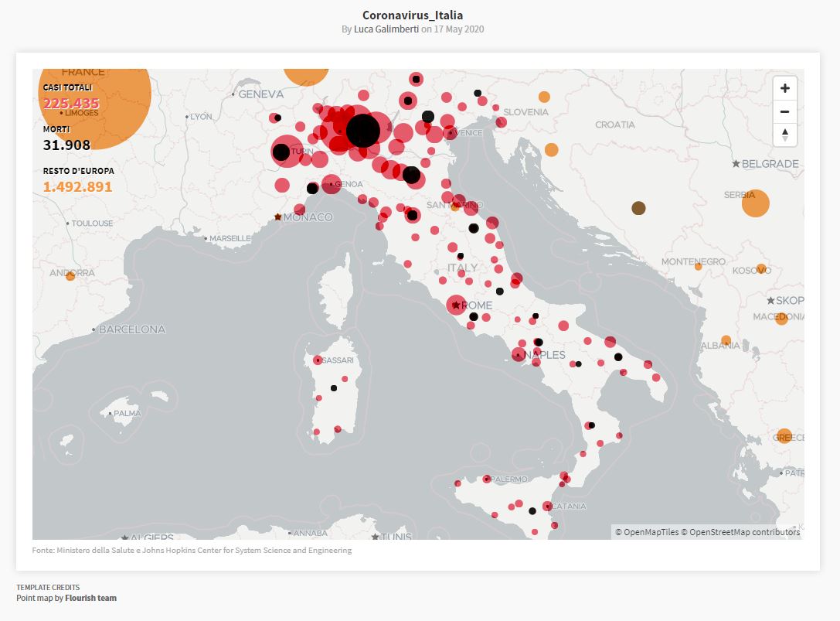Select the orange circle over Kosovo
840x621 pixels.
coord(761,269)
